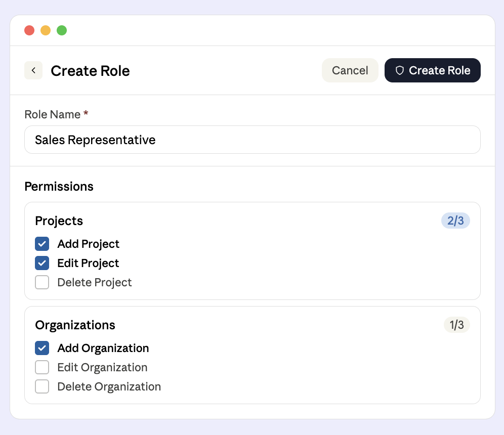Image resolution: width=504 pixels, height=435 pixels.
Task: Click the 1/3 Organizations count badge
Action: coord(457,325)
